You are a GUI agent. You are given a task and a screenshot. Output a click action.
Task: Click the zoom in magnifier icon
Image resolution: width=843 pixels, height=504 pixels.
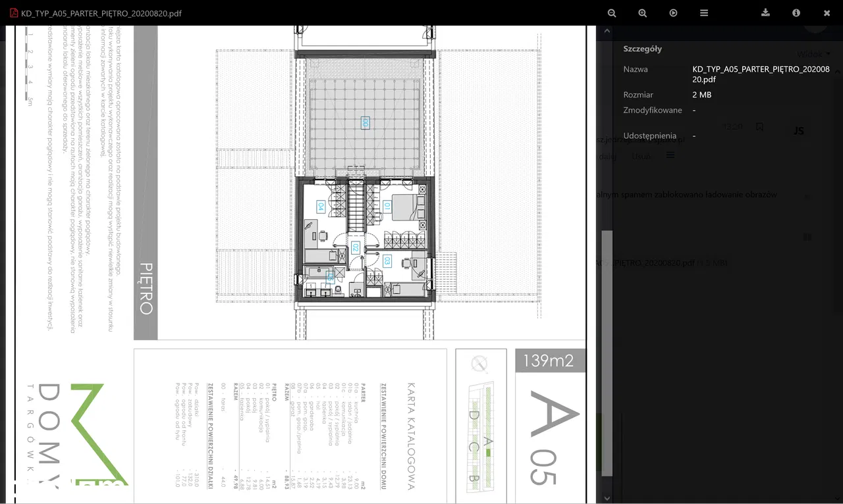[x=642, y=13]
